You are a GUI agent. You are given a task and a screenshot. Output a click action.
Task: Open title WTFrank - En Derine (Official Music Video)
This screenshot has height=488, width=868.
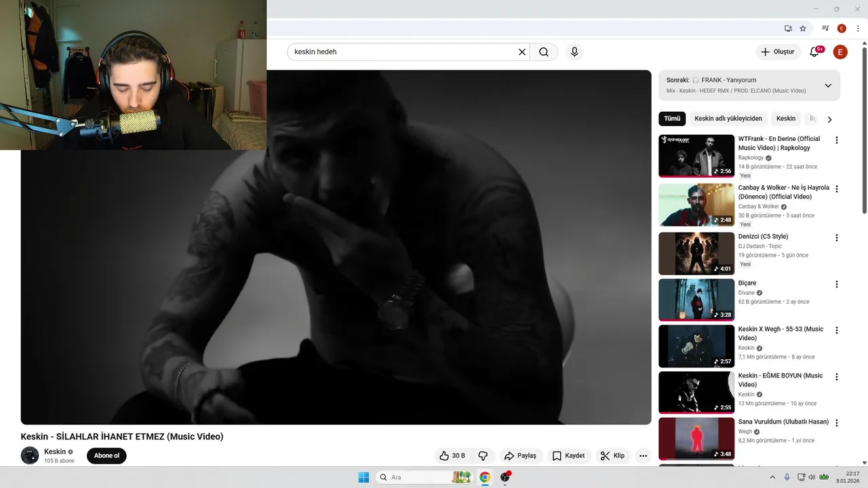pyautogui.click(x=779, y=143)
